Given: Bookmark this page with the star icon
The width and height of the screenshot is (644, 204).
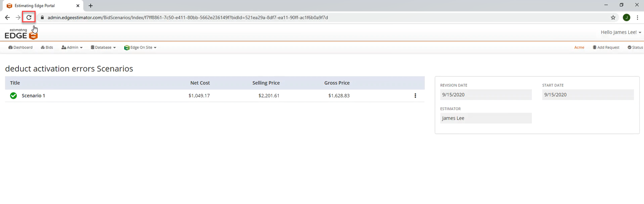Looking at the screenshot, I should 613,17.
